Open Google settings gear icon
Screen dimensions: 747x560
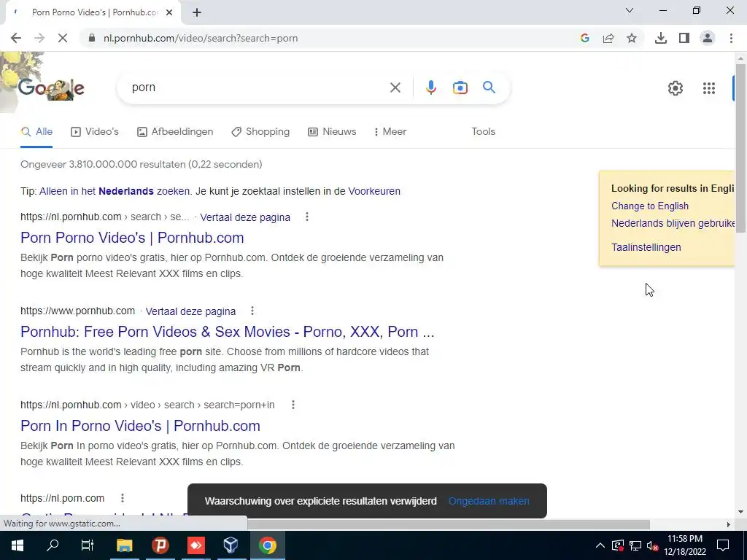(675, 88)
